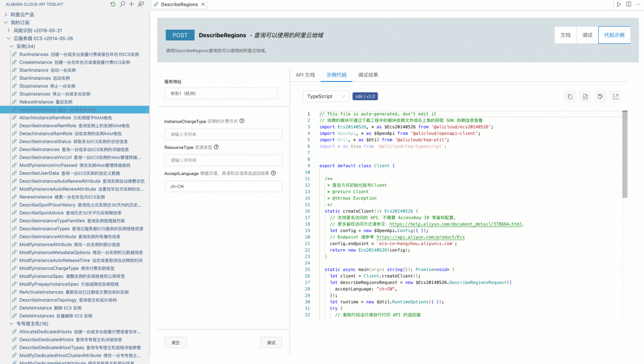
Task: Click the 清空 button
Action: [x=175, y=343]
